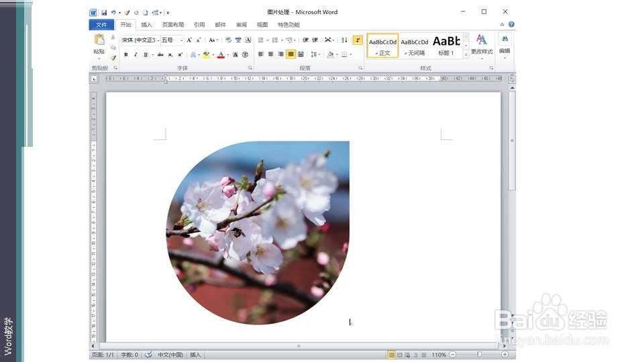Click the proofing check status icon
This screenshot has height=362, width=644.
[x=149, y=355]
